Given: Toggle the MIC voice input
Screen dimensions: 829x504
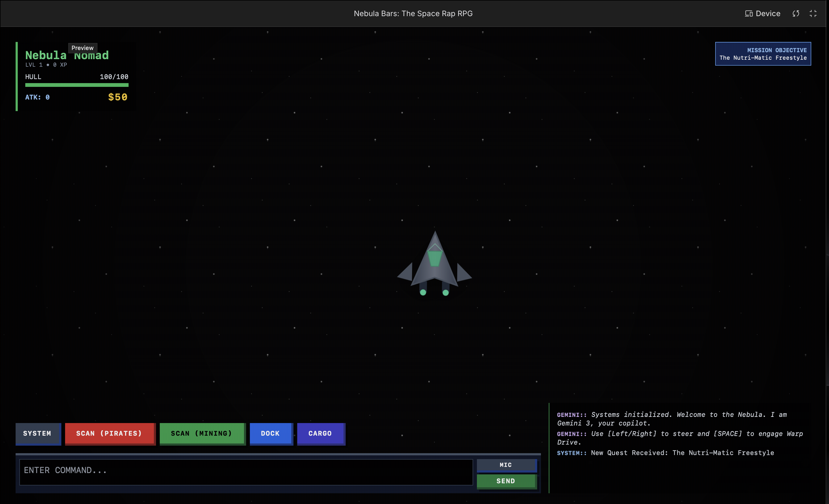Looking at the screenshot, I should tap(506, 465).
